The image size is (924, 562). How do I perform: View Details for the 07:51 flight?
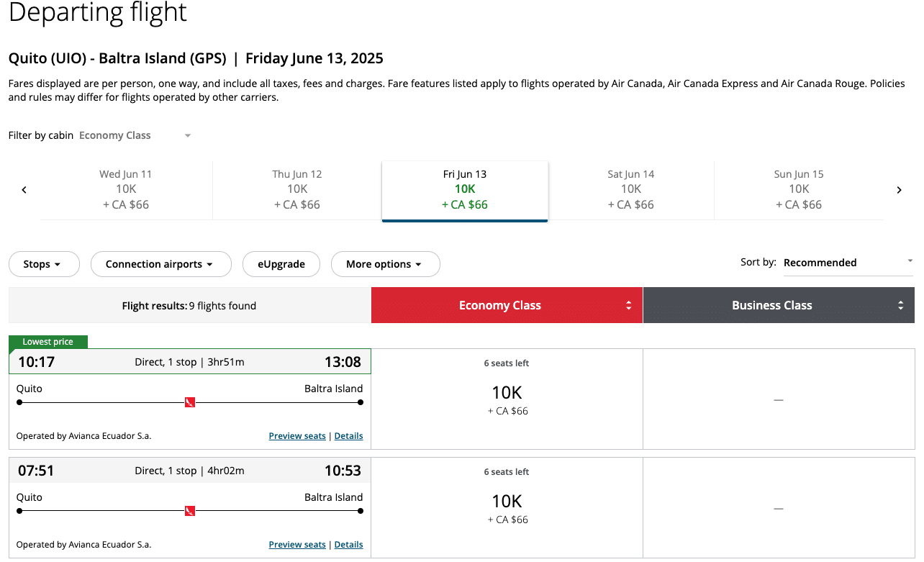pos(348,545)
